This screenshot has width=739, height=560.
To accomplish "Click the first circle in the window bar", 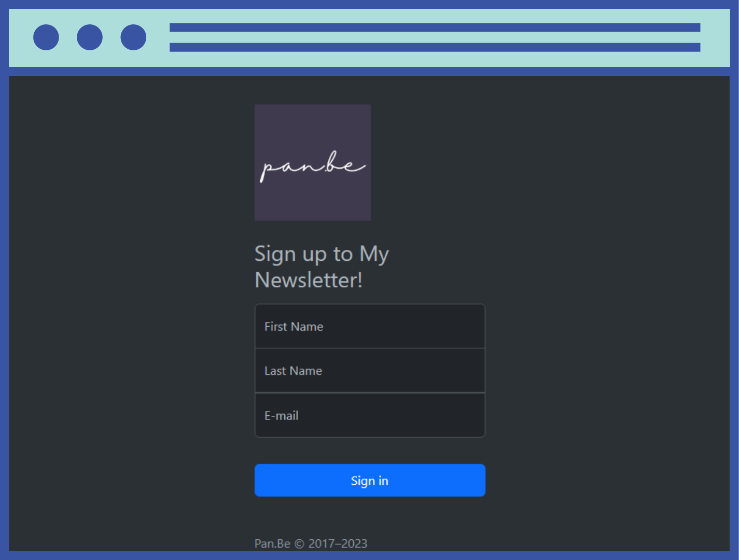I will 46,37.
